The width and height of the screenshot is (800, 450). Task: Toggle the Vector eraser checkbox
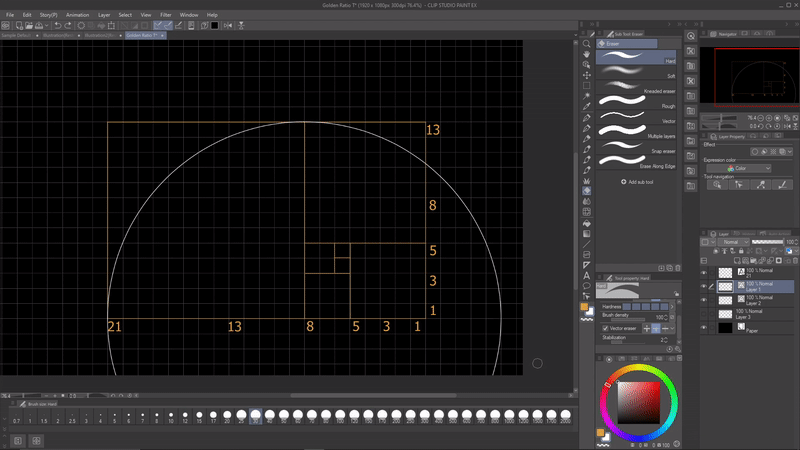pos(605,327)
